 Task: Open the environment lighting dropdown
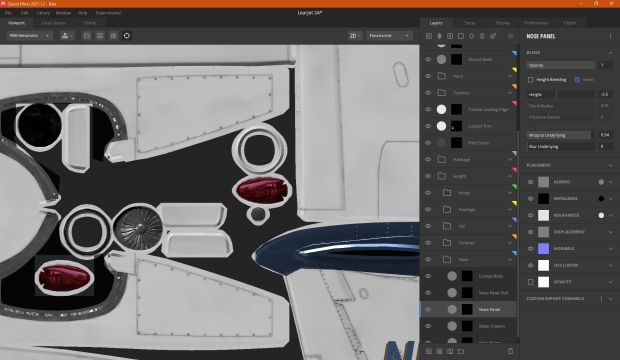[x=389, y=36]
